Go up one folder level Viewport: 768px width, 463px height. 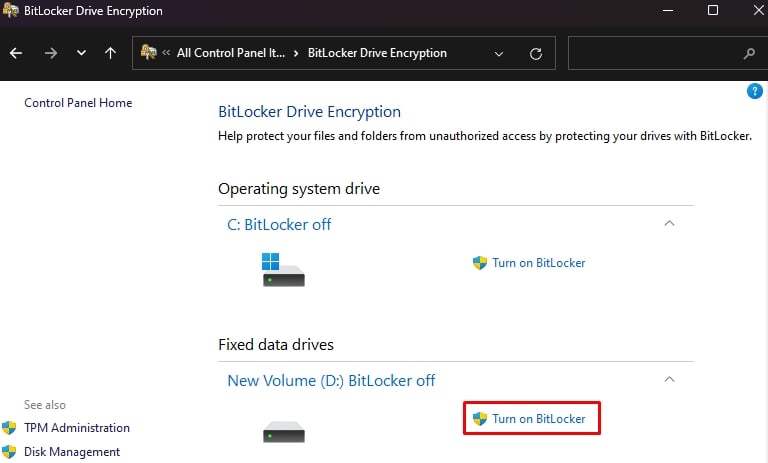(x=110, y=53)
